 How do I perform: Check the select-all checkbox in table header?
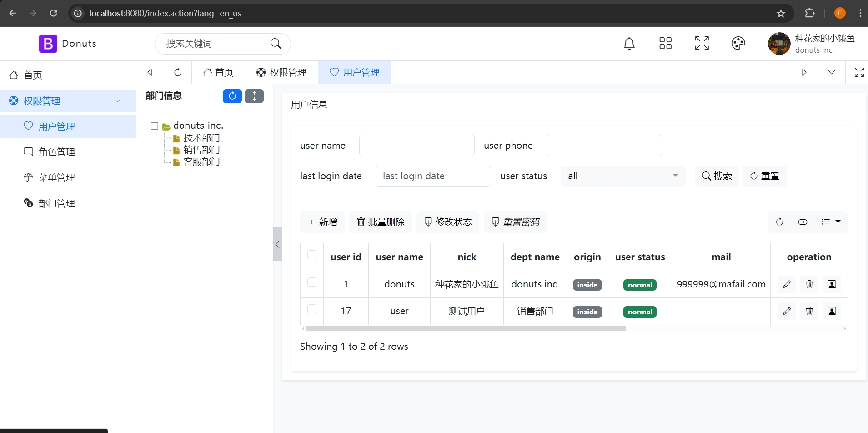point(312,255)
